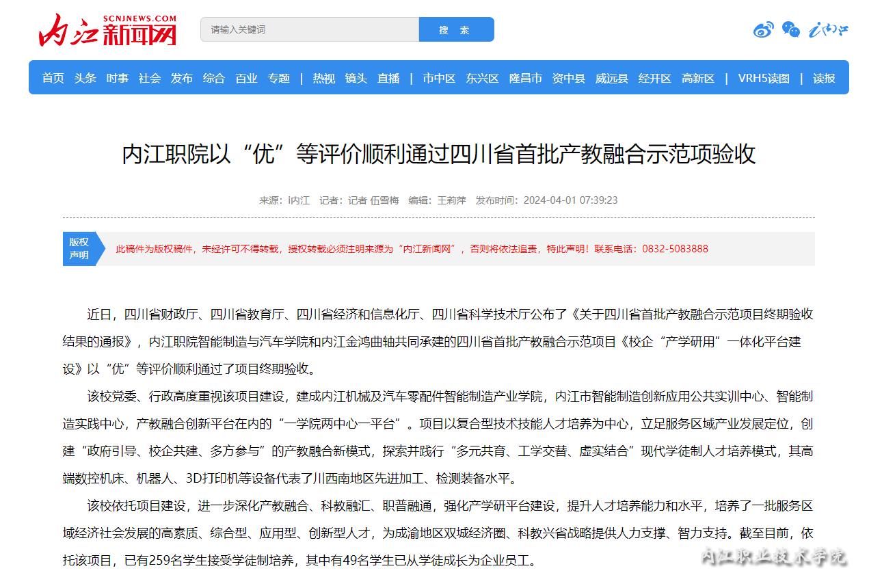The image size is (869, 588).
Task: Select 百业 in the navigation bar
Action: tap(246, 78)
